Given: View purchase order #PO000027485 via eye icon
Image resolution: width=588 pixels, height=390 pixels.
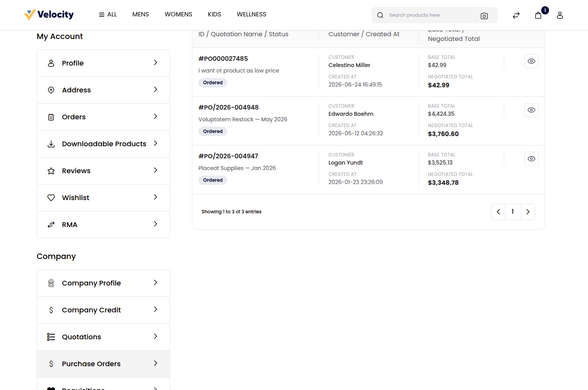Looking at the screenshot, I should click(x=531, y=61).
